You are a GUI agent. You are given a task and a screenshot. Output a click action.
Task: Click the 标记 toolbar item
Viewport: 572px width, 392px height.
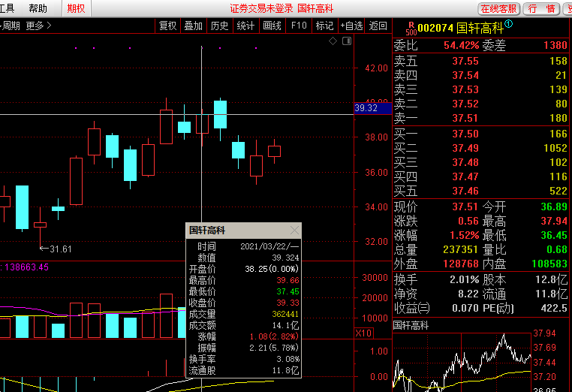tap(325, 26)
